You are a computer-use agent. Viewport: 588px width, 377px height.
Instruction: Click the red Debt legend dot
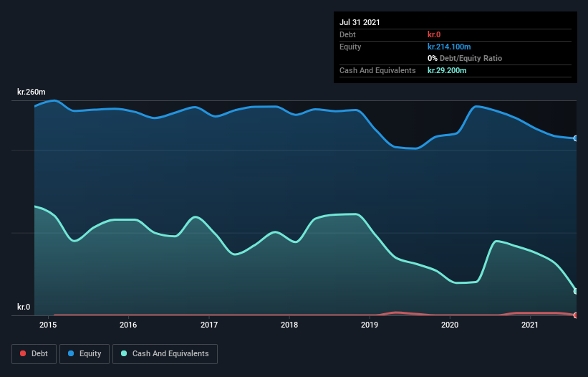point(23,353)
